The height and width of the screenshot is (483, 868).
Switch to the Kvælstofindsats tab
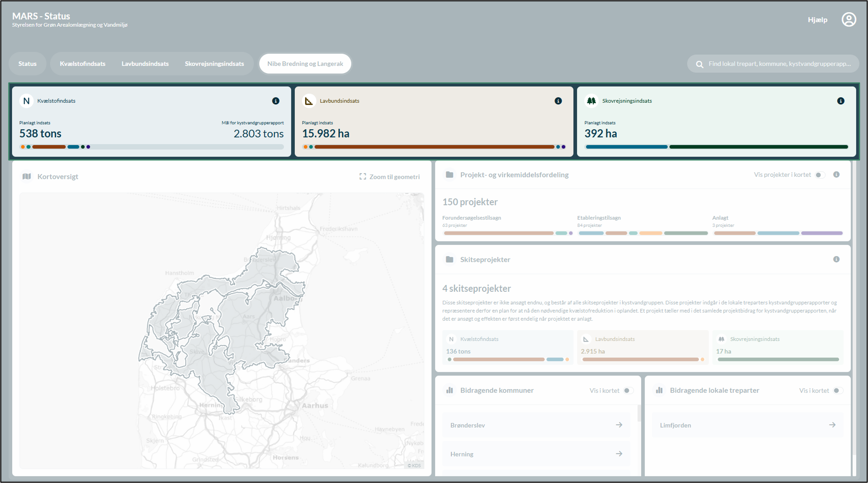click(83, 64)
